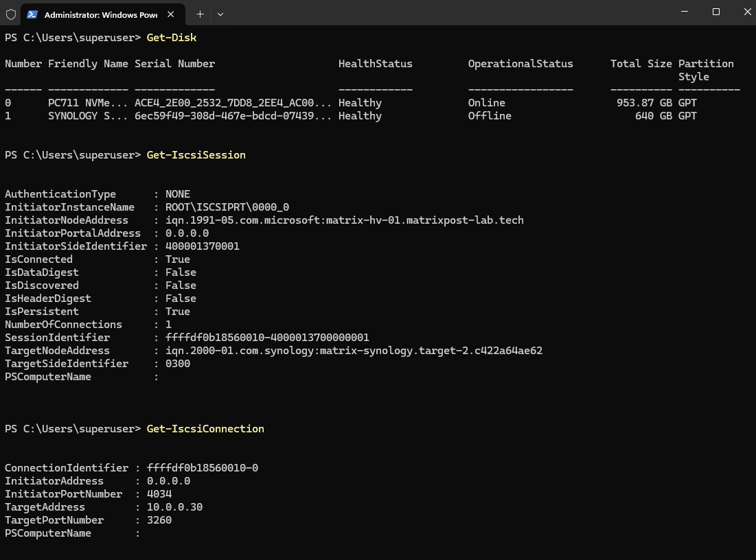Click the PowerShell icon on the tab
Screen dimensions: 756x560
32,14
